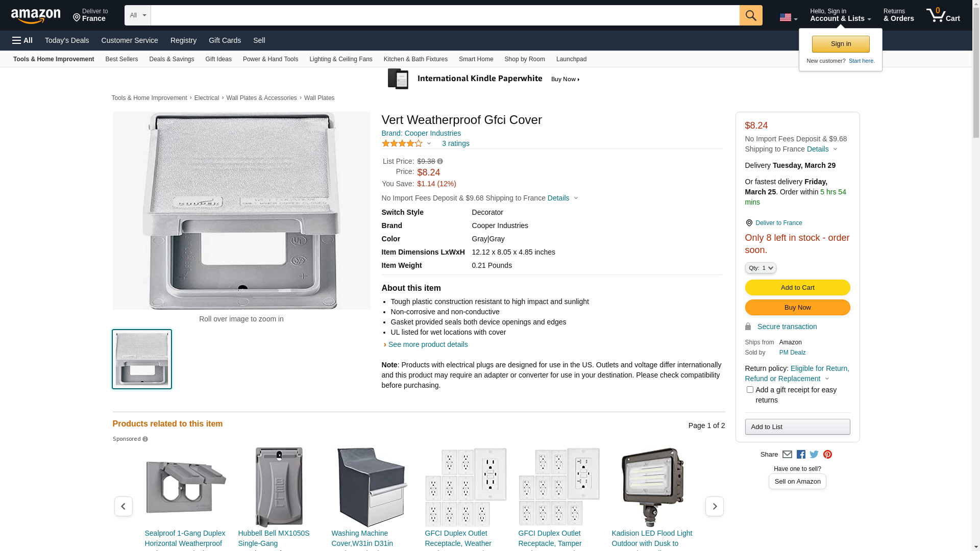980x551 pixels.
Task: Select the product image thumbnail
Action: tap(142, 359)
